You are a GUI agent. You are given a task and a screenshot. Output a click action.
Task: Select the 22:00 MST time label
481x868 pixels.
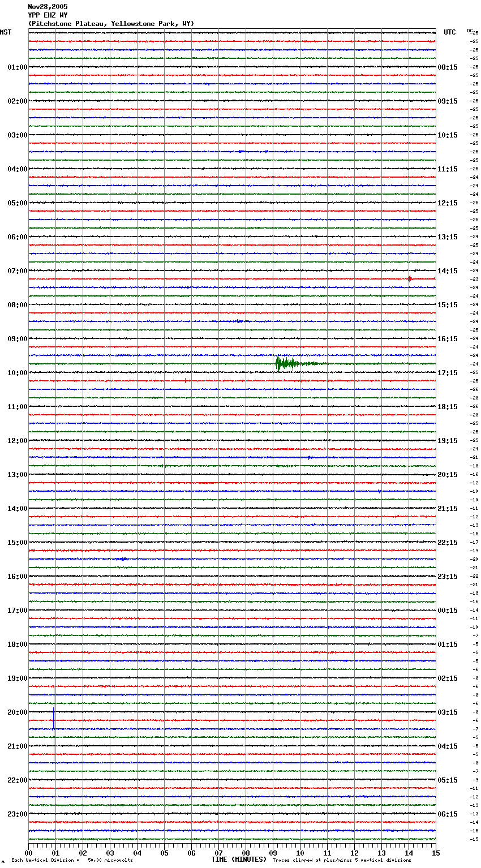17,780
